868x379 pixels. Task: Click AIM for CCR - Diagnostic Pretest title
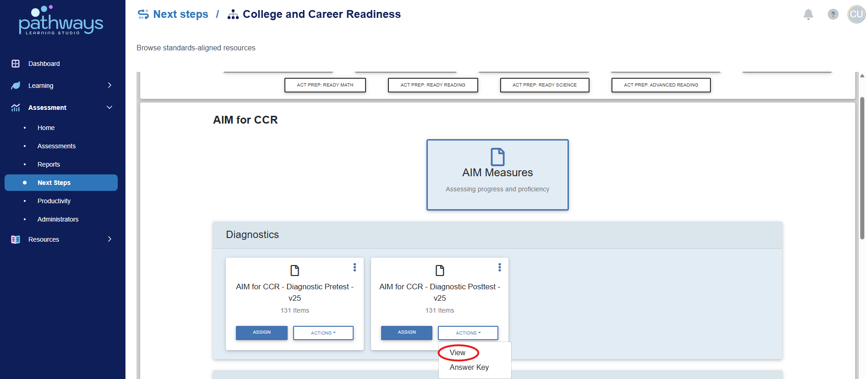(x=295, y=292)
